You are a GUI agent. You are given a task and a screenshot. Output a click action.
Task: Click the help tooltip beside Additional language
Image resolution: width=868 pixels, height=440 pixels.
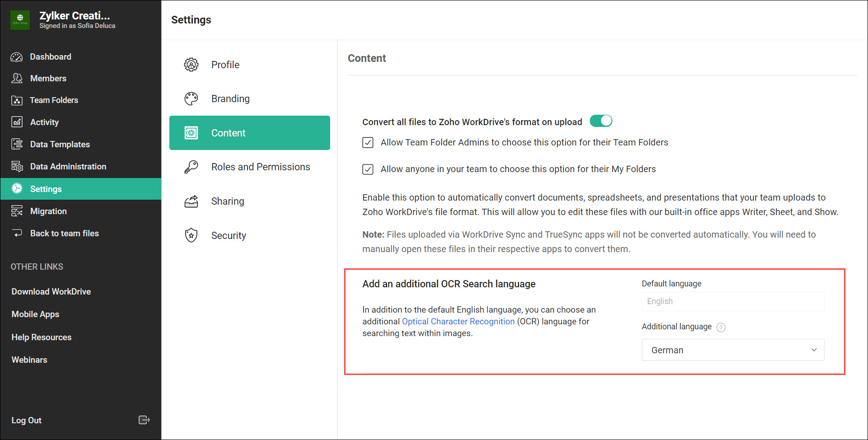pyautogui.click(x=721, y=327)
